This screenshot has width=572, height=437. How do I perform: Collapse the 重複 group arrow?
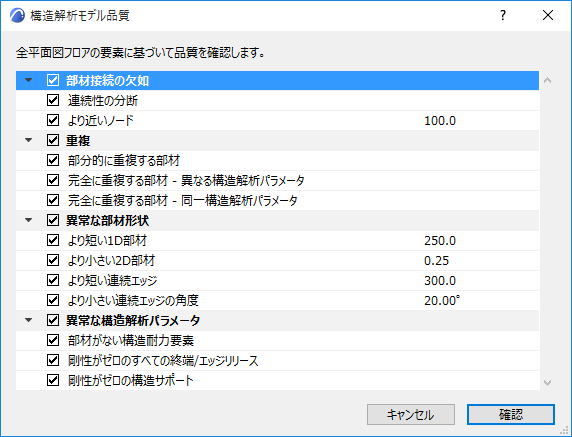pyautogui.click(x=28, y=140)
